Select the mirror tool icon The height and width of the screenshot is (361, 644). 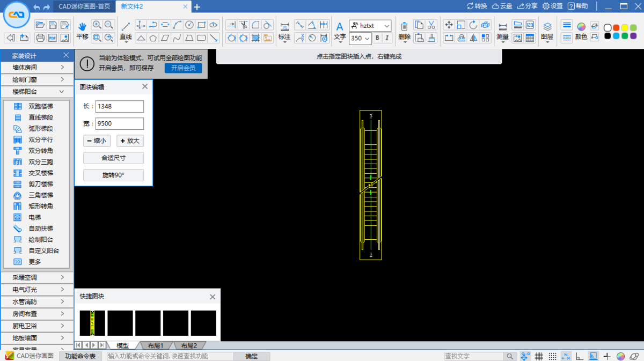coord(473,38)
